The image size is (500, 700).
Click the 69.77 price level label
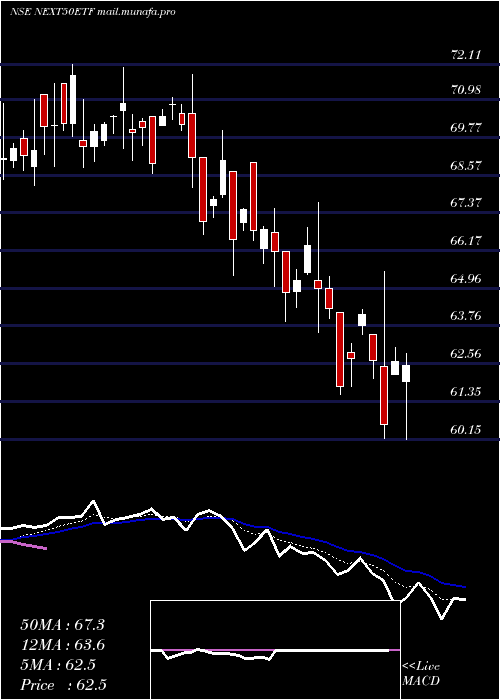tap(466, 128)
